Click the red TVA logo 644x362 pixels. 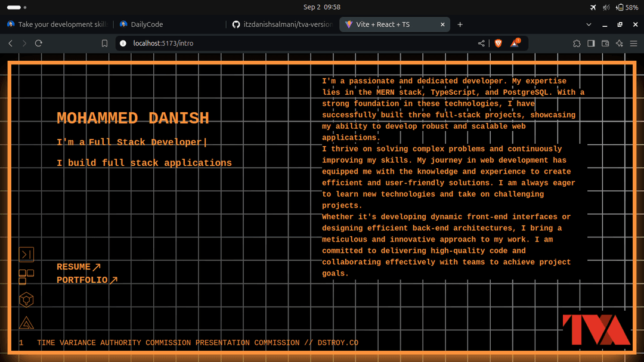(x=596, y=329)
